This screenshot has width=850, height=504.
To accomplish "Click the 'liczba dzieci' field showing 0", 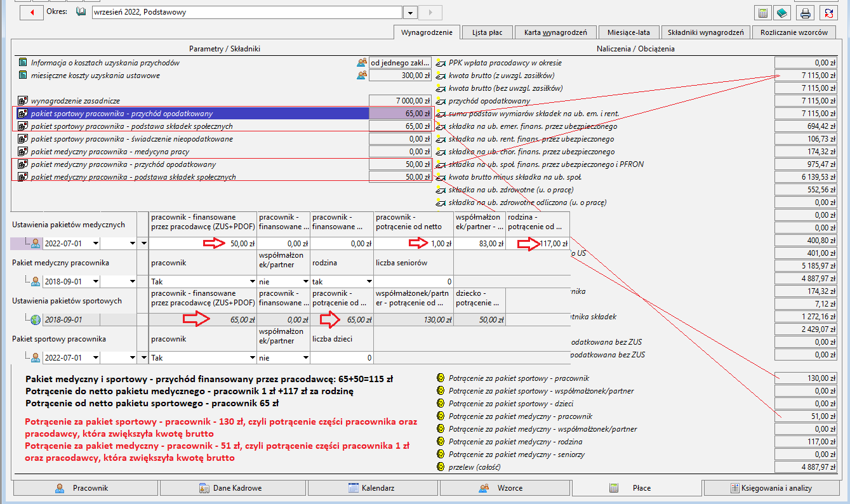I will coord(342,358).
